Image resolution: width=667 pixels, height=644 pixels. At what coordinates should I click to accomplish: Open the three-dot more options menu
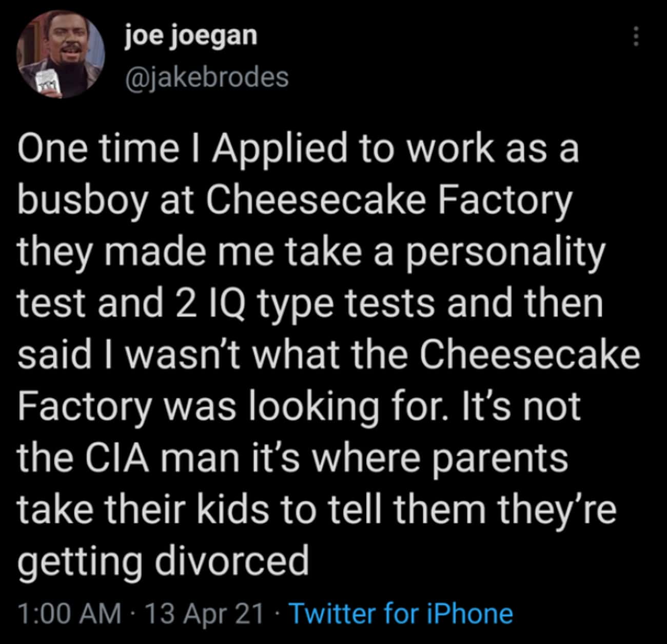636,37
